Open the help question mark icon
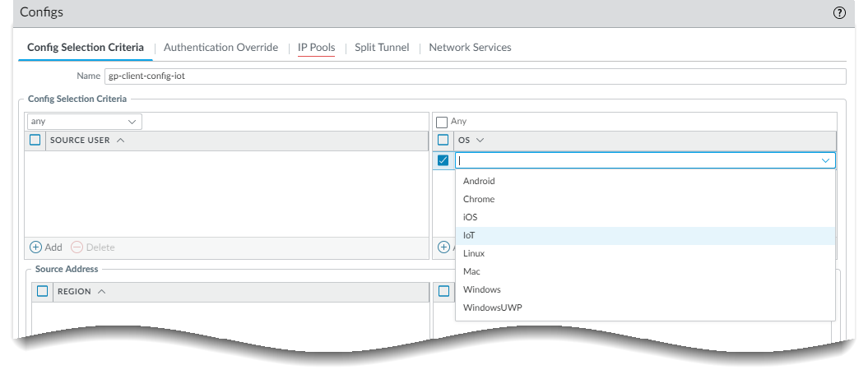This screenshot has height=379, width=868. [839, 13]
